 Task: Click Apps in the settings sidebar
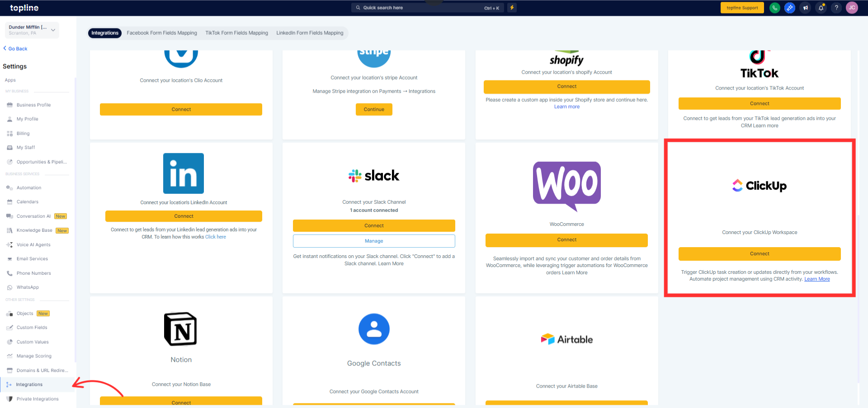point(10,80)
